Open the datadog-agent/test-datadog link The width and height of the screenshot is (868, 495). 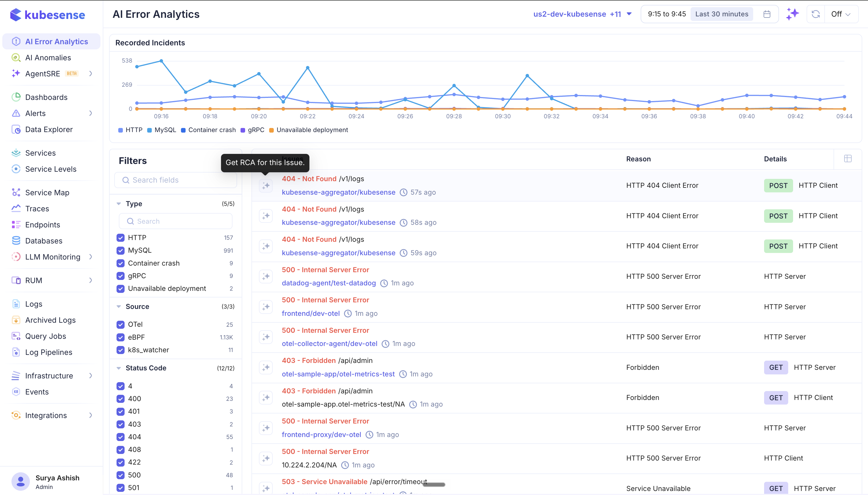click(x=329, y=283)
